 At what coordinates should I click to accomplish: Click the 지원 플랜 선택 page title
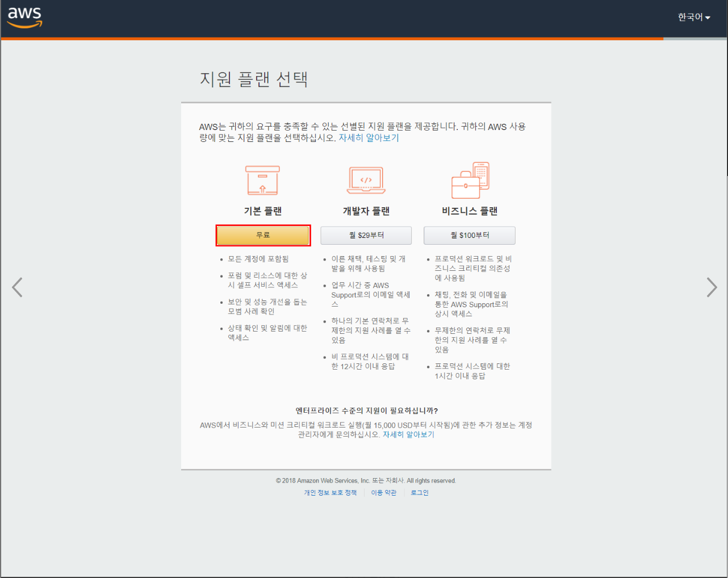click(x=254, y=79)
